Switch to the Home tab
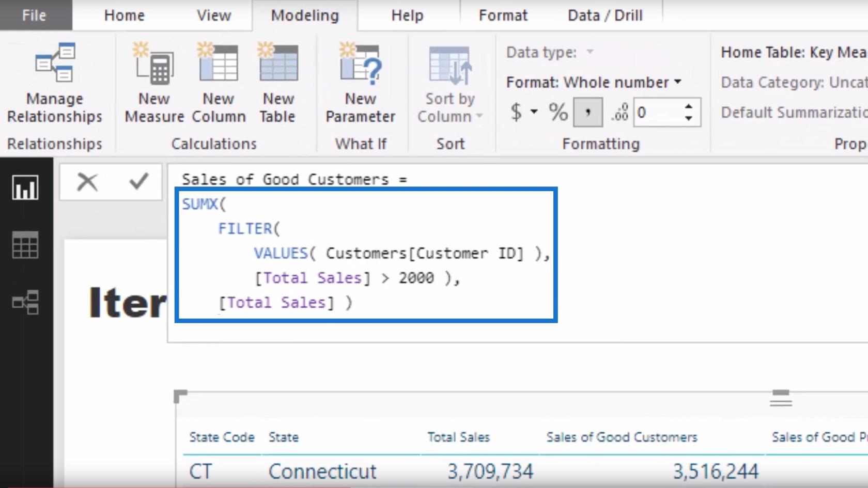Viewport: 868px width, 488px height. 124,15
